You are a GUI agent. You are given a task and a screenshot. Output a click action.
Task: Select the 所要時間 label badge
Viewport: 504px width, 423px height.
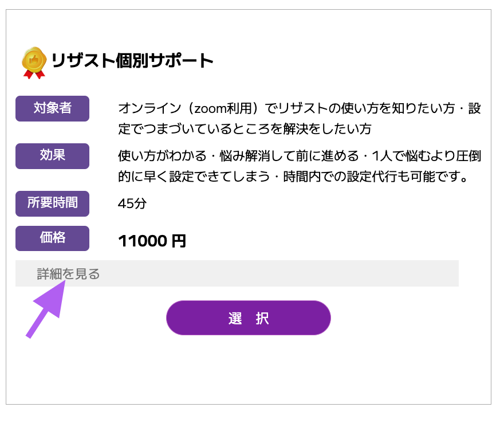[52, 203]
